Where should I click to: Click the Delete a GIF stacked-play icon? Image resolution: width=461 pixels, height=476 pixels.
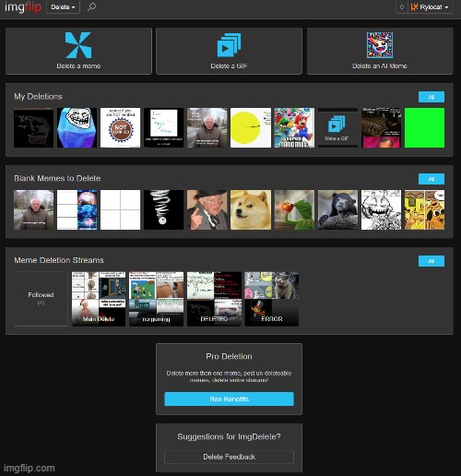[230, 45]
